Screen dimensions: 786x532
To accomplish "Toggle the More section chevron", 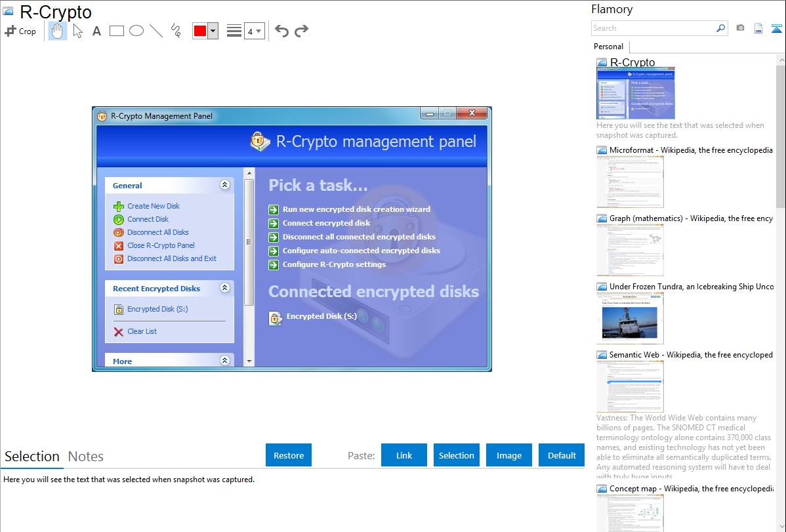I will click(x=224, y=361).
